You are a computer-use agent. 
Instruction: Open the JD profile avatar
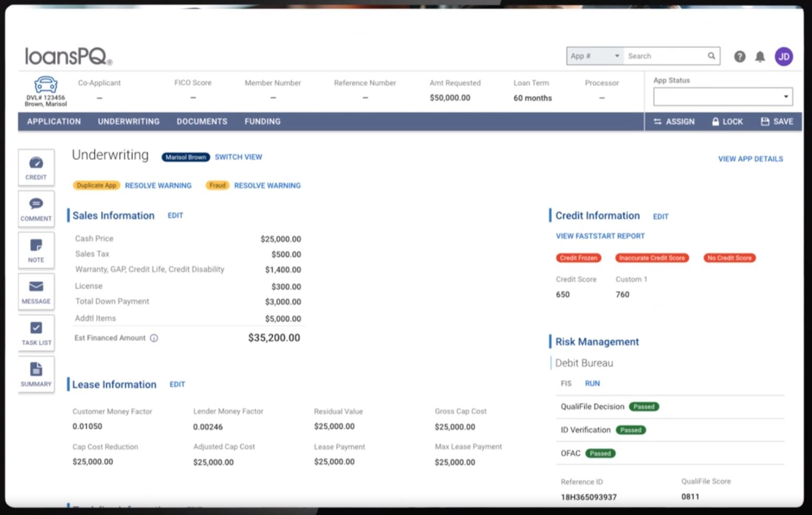pos(784,56)
